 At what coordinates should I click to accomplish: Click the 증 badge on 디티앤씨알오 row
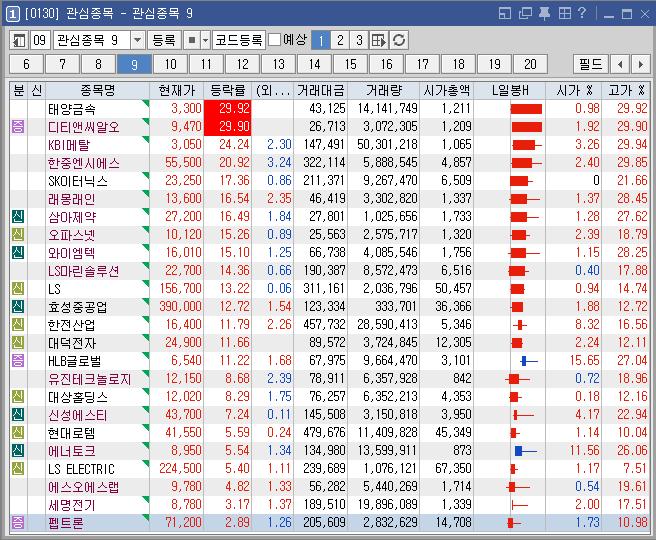18,126
